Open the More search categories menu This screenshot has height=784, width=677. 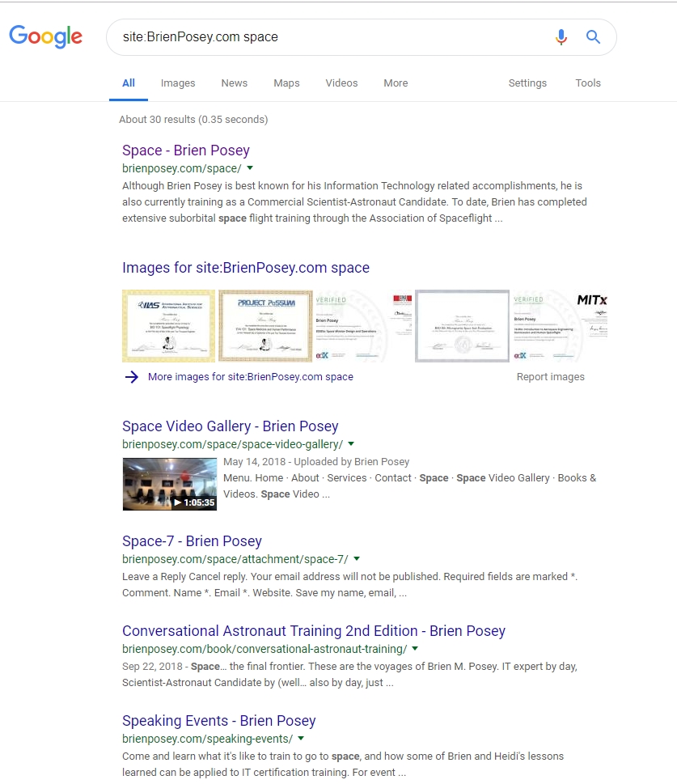pos(396,83)
